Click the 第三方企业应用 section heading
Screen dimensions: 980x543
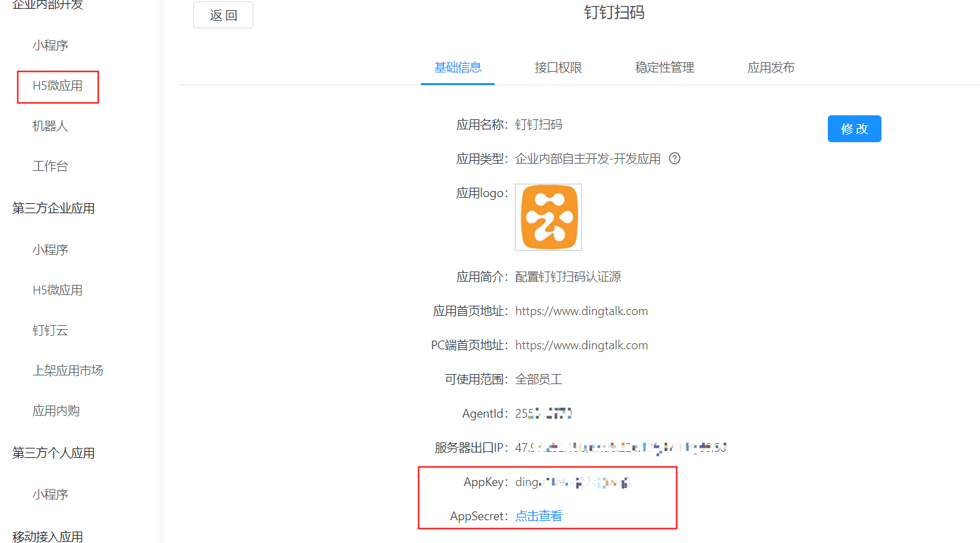tap(54, 208)
